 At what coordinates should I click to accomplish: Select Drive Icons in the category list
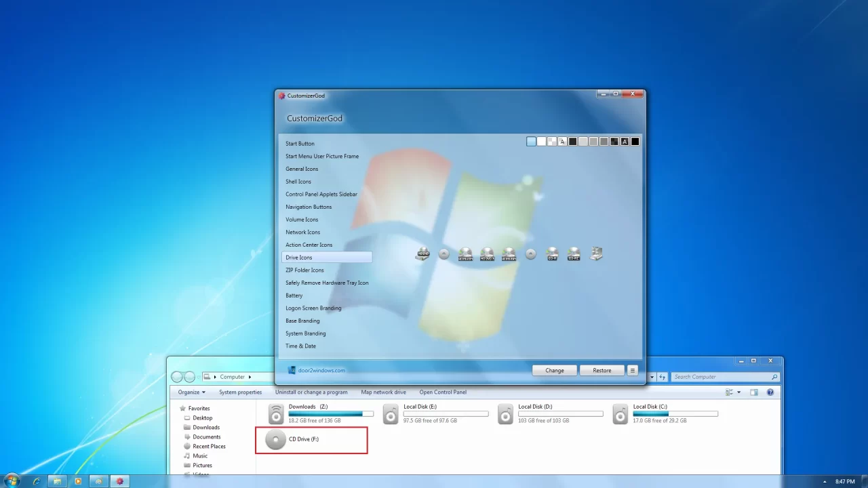pyautogui.click(x=299, y=258)
